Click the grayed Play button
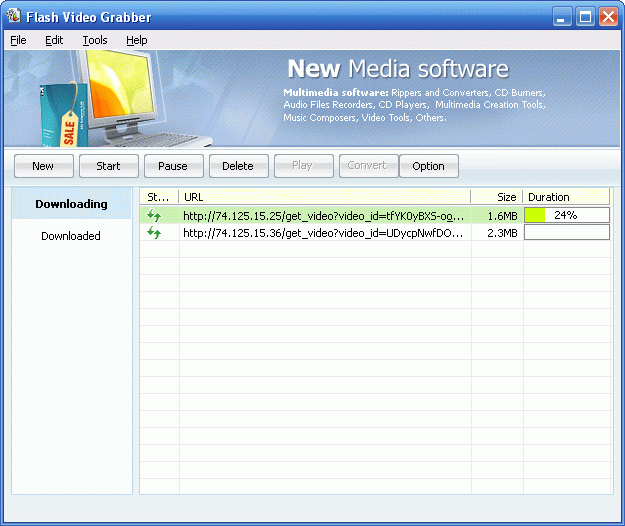The width and height of the screenshot is (625, 526). pyautogui.click(x=304, y=166)
